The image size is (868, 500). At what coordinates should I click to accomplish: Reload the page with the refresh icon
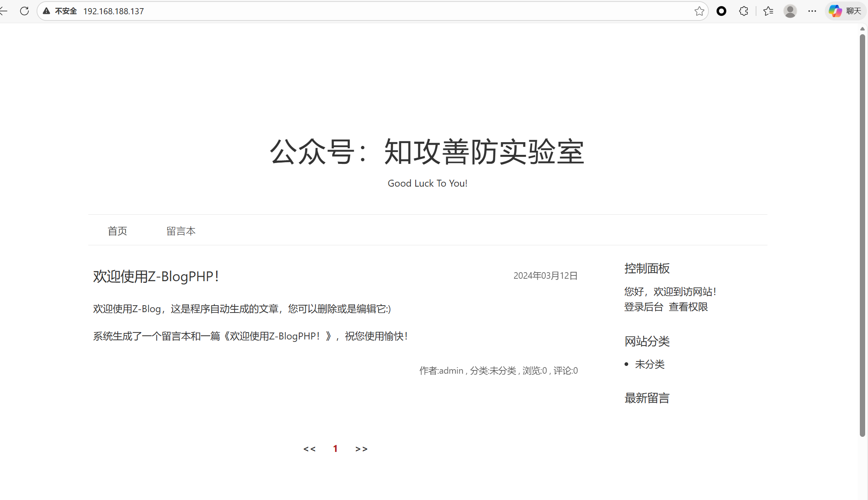(x=24, y=11)
